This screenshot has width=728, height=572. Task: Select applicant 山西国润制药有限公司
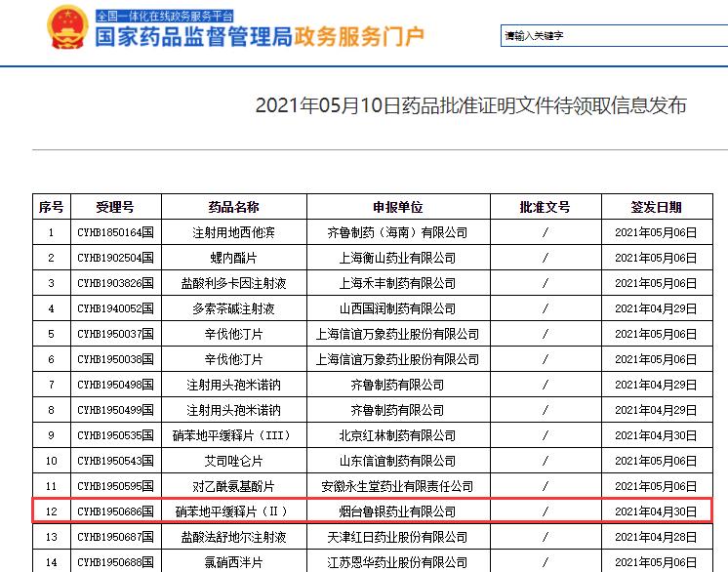(x=397, y=308)
